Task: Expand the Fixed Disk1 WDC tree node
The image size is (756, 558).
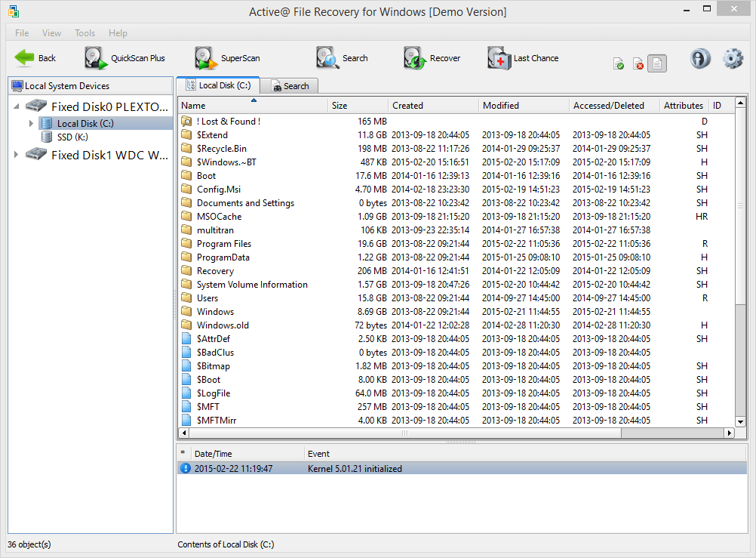Action: coord(17,155)
